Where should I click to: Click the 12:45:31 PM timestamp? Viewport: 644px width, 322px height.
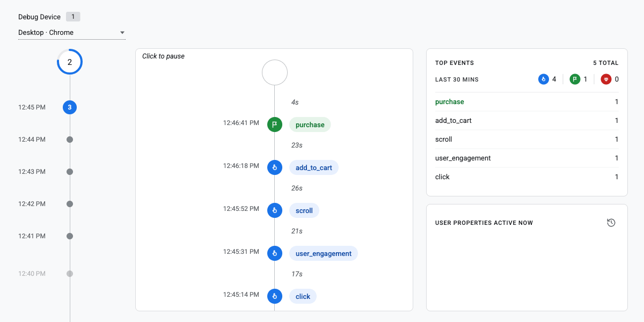pos(241,252)
